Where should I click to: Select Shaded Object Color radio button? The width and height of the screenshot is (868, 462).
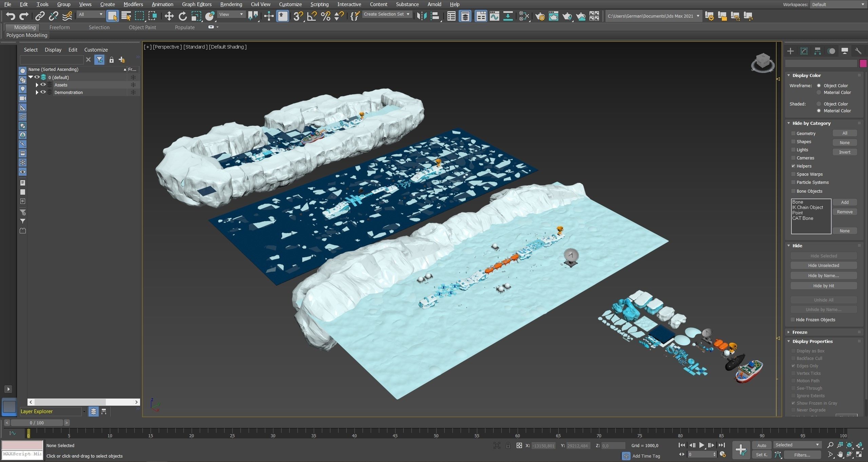point(818,104)
